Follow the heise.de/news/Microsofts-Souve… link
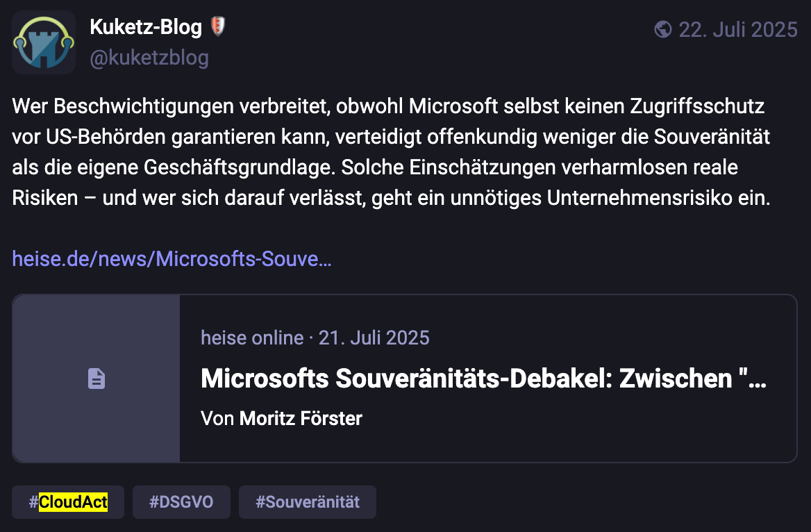The height and width of the screenshot is (532, 811). (x=172, y=259)
